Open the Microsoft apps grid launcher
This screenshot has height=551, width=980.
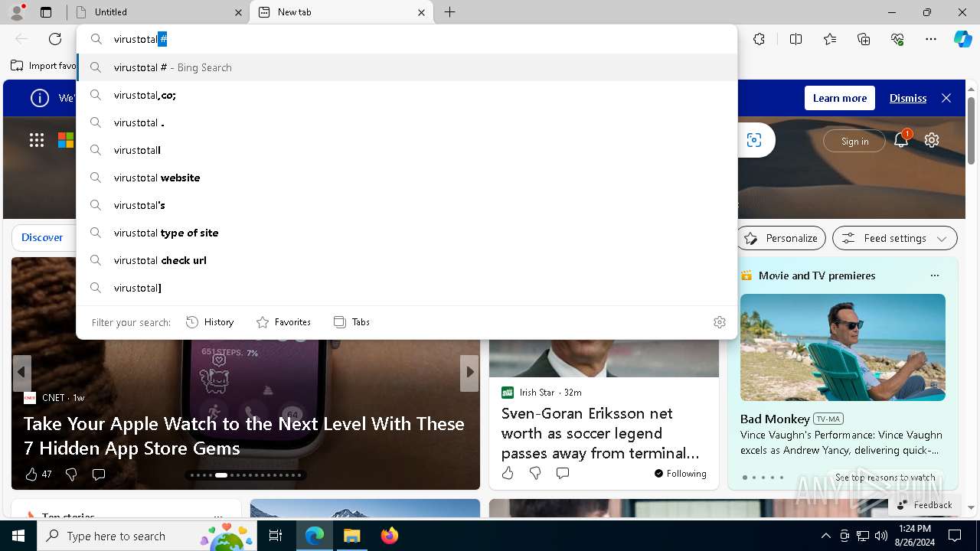coord(37,140)
